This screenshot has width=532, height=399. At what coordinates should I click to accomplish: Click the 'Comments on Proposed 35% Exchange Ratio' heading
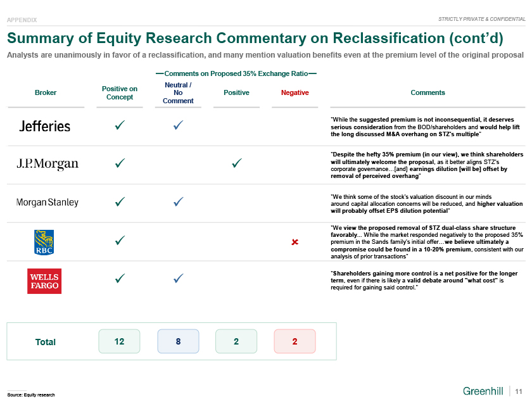point(236,73)
